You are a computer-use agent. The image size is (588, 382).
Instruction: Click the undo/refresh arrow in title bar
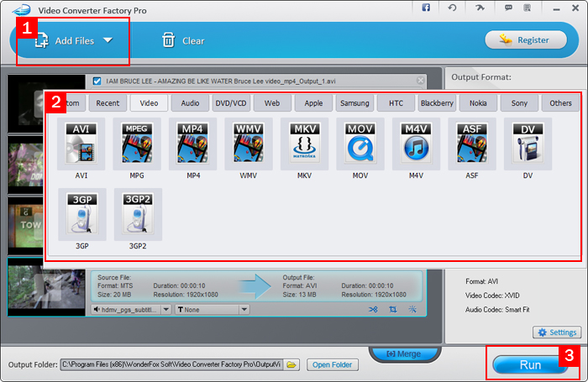tap(452, 8)
